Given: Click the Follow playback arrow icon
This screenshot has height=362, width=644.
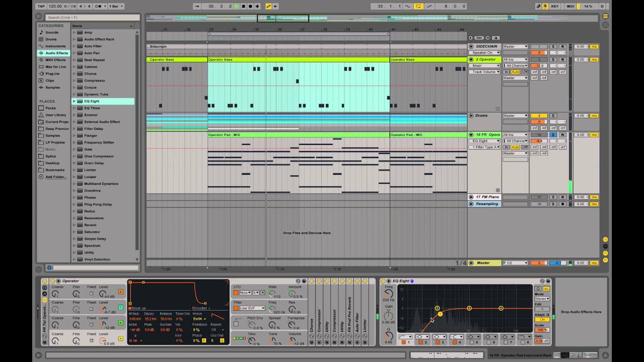Looking at the screenshot, I should 197,6.
